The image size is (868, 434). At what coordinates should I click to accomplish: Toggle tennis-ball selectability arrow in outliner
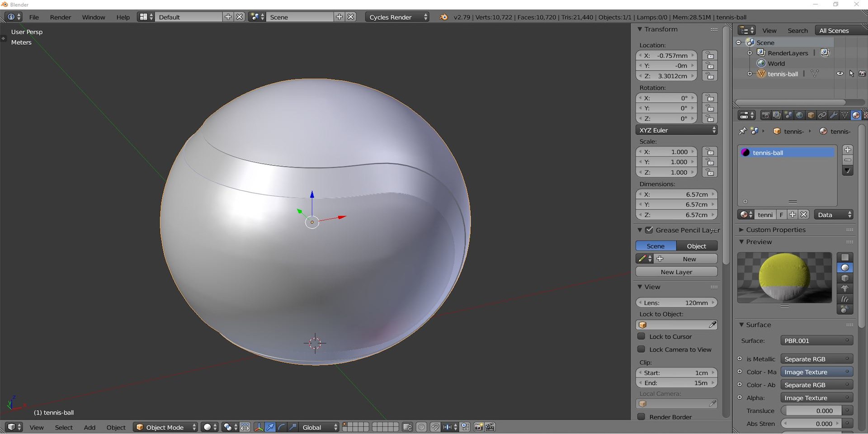coord(851,73)
